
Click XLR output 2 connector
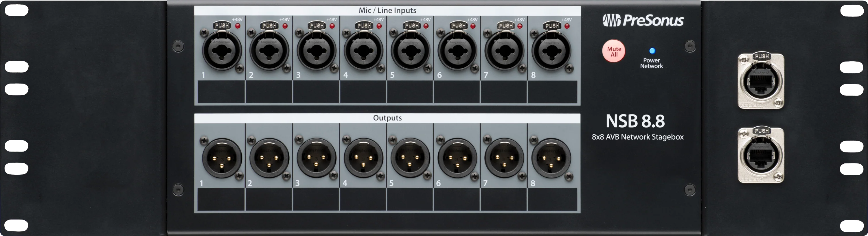pyautogui.click(x=269, y=158)
